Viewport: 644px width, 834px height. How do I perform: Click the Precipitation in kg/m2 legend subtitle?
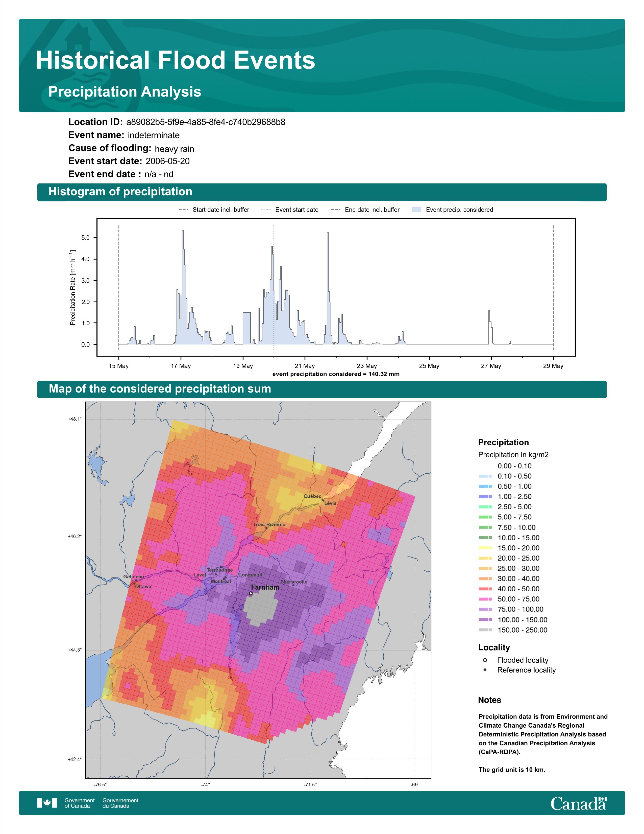513,455
